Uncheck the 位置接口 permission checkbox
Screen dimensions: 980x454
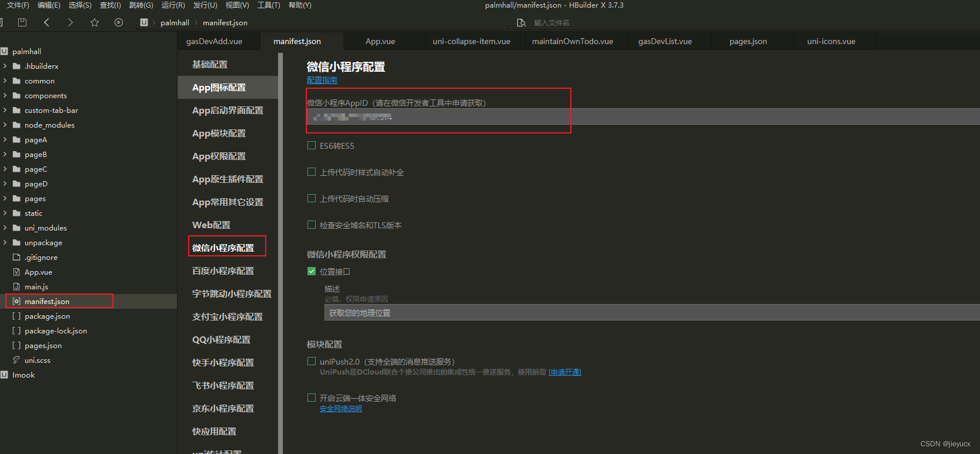tap(312, 271)
